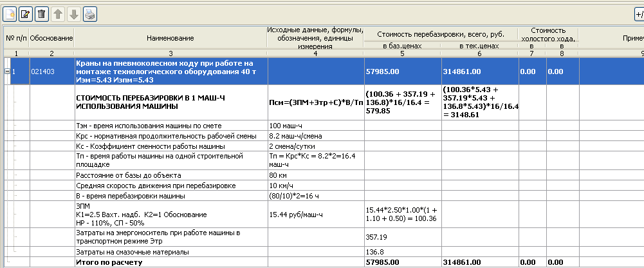644x268 pixels.
Task: Select row 'В - время перебазировки машины'
Action: click(171, 196)
